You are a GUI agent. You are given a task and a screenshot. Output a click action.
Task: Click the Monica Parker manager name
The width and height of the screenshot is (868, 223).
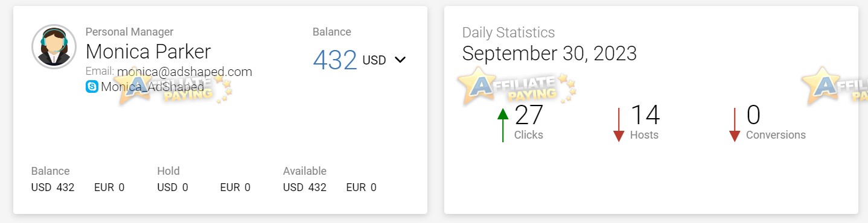(x=148, y=51)
